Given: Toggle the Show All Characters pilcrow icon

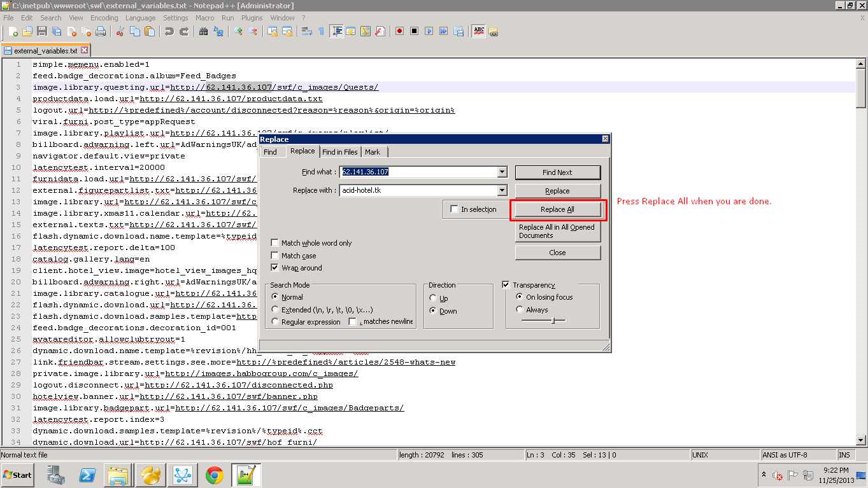Looking at the screenshot, I should coord(321,31).
